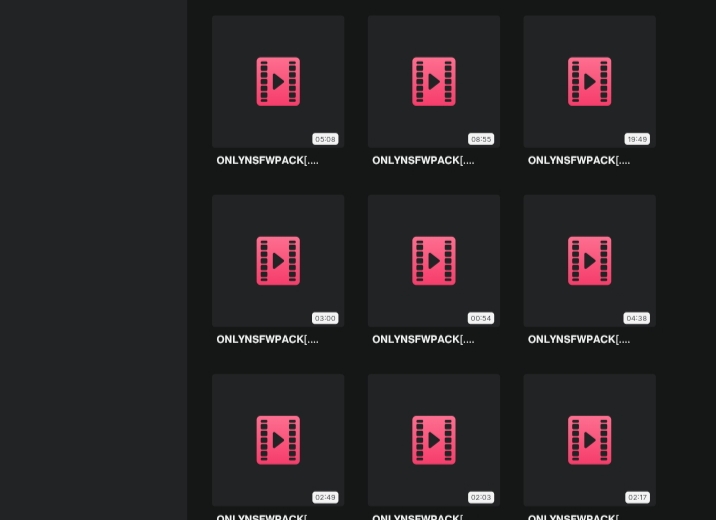Open the film icon of the 04:38 video
716x520 pixels.
click(589, 260)
